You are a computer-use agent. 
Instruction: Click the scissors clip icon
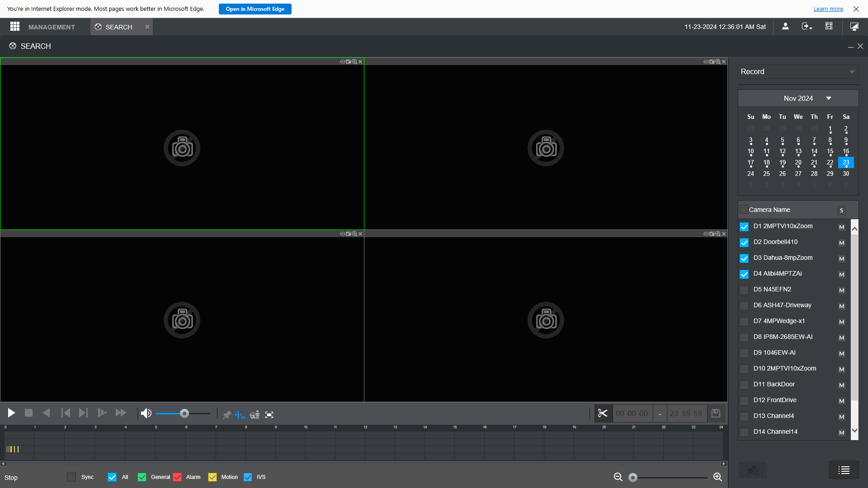click(x=603, y=413)
